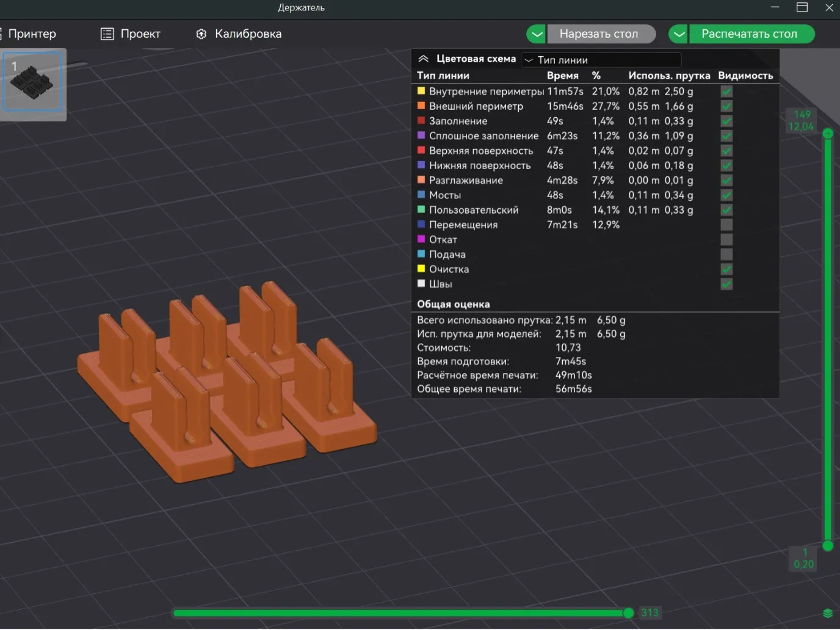Click the Slice plate button
The width and height of the screenshot is (840, 630).
(599, 34)
